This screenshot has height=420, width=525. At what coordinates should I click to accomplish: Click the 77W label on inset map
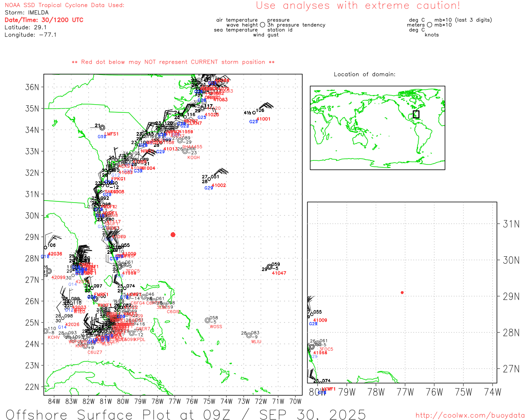405,392
